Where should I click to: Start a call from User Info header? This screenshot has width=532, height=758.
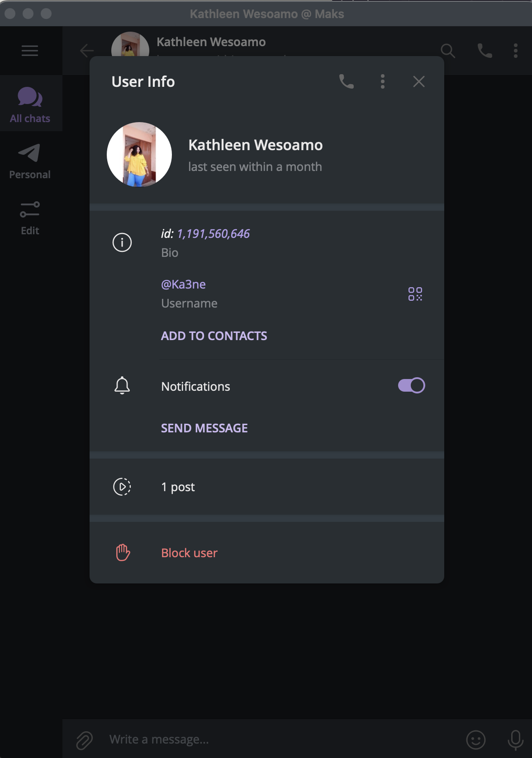pyautogui.click(x=347, y=81)
